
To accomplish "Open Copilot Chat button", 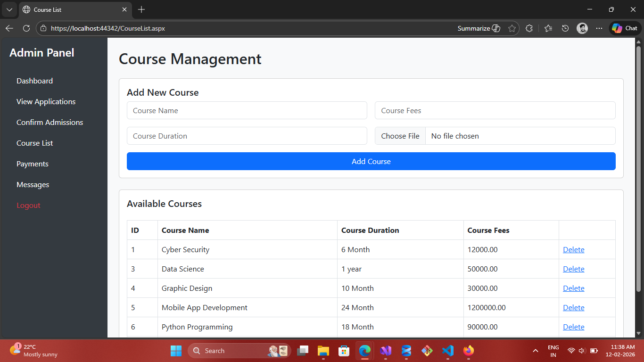I will (x=625, y=28).
